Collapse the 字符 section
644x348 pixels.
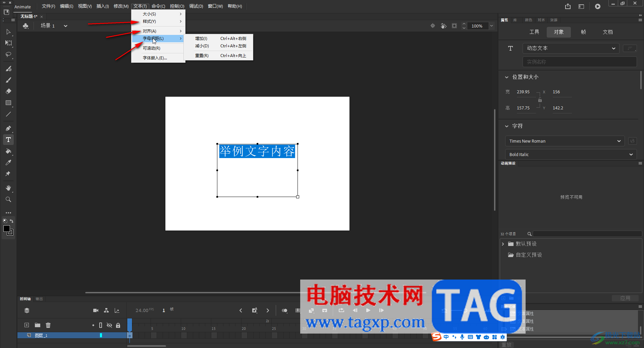click(506, 126)
